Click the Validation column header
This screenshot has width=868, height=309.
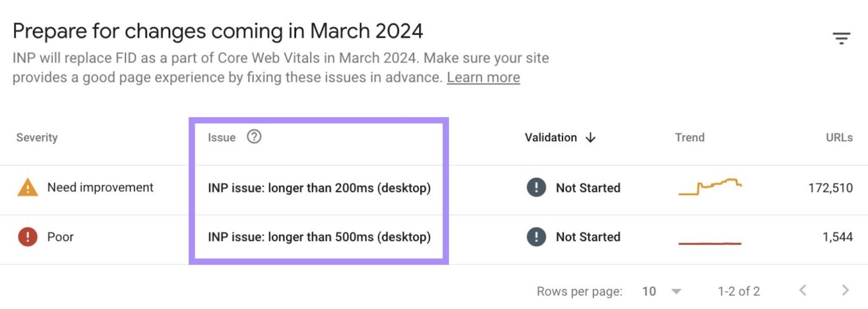tap(550, 138)
